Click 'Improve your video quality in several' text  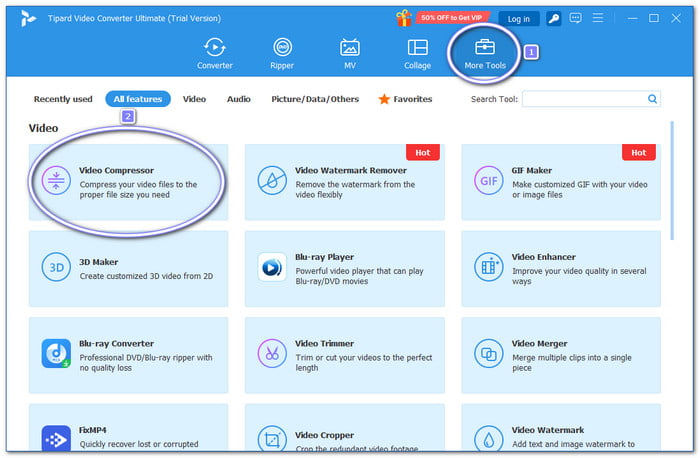click(x=579, y=271)
